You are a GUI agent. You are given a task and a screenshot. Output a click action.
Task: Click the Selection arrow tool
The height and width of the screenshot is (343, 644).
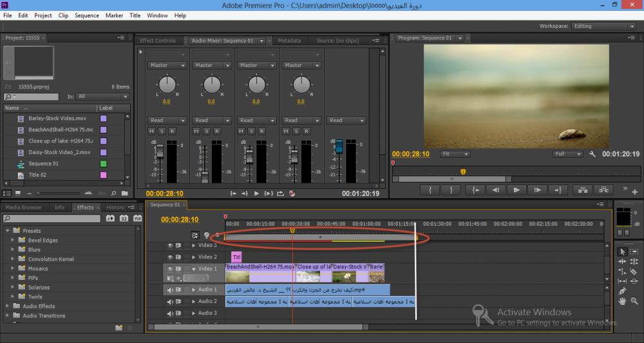[622, 251]
